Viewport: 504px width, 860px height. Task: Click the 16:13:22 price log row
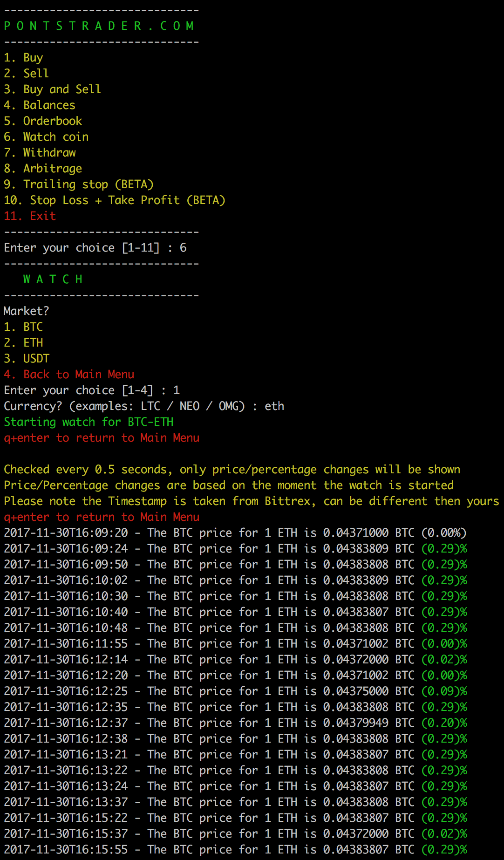tap(235, 771)
